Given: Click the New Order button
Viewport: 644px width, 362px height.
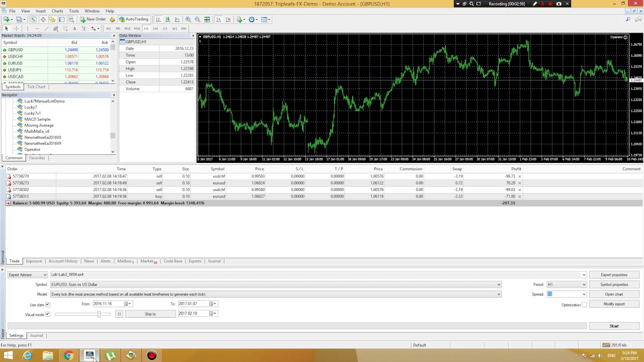Looking at the screenshot, I should point(93,20).
